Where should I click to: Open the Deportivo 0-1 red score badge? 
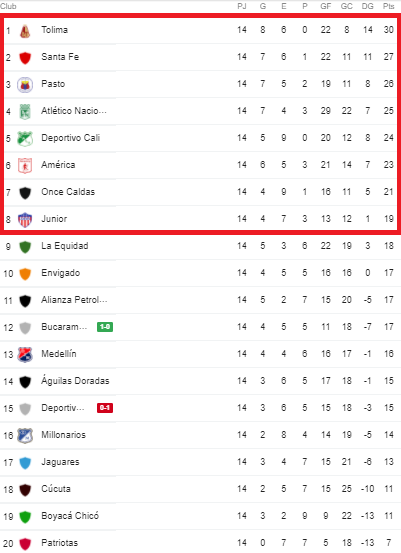(105, 408)
